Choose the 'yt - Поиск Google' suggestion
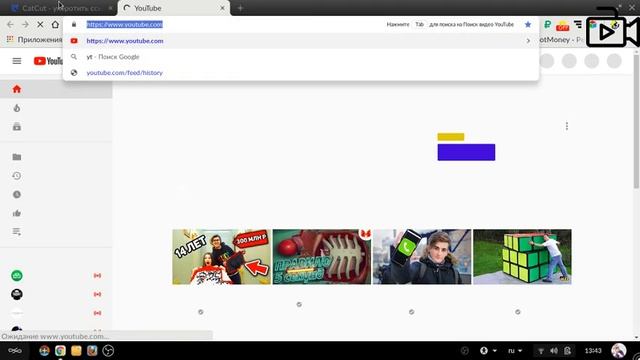Screen dimensions: 640x360 (x=301, y=57)
